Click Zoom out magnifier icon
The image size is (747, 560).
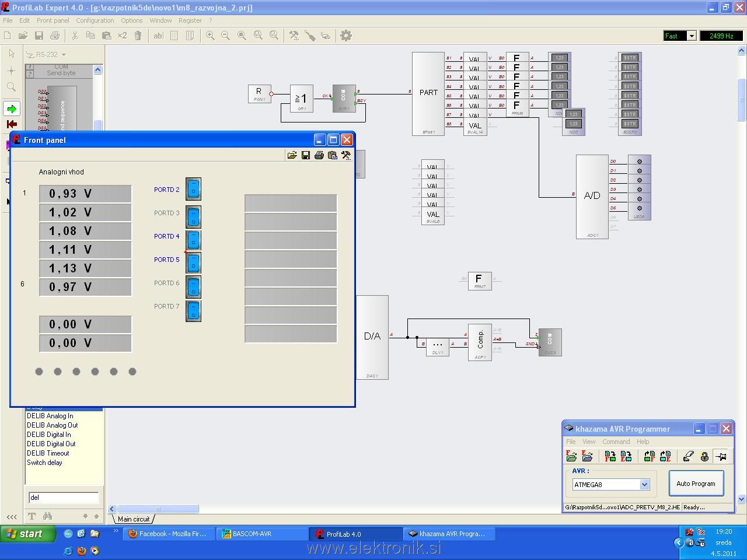pos(225,36)
